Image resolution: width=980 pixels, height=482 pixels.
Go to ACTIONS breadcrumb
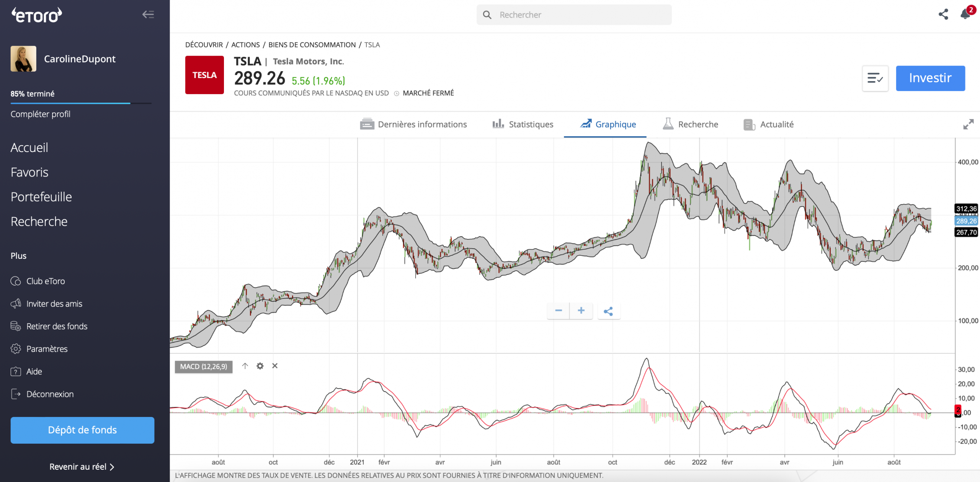pos(245,45)
